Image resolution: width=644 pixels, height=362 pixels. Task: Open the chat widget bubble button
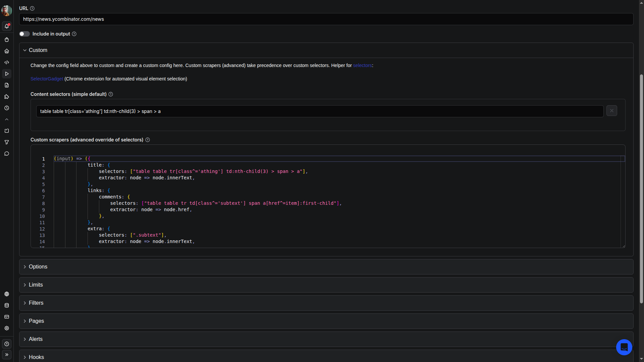pyautogui.click(x=624, y=347)
